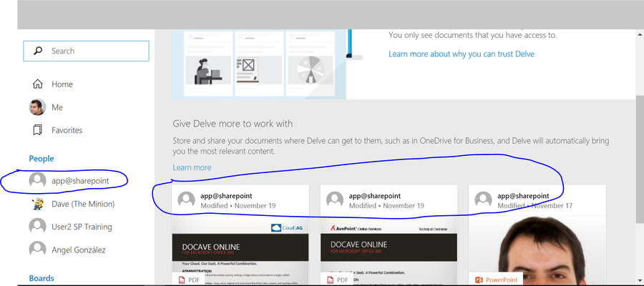The height and width of the screenshot is (286, 644).
Task: Open Dave (The Minion) profile
Action: pos(83,204)
